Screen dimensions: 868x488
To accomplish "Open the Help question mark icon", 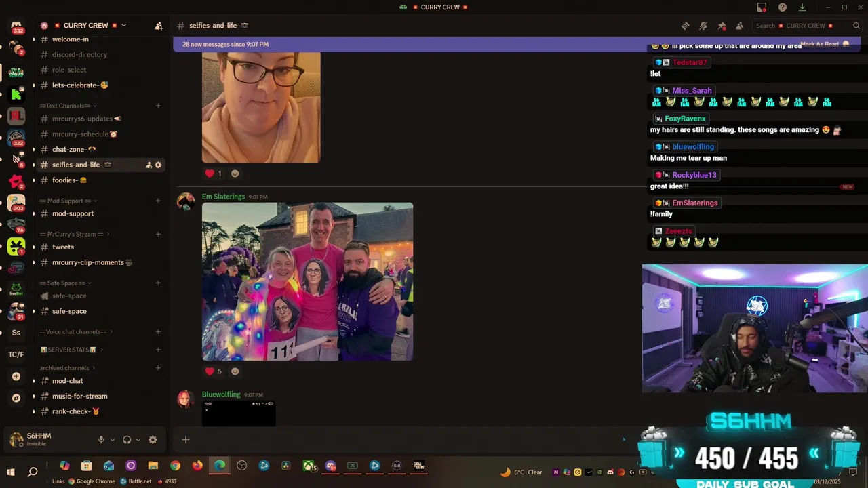I will (783, 7).
